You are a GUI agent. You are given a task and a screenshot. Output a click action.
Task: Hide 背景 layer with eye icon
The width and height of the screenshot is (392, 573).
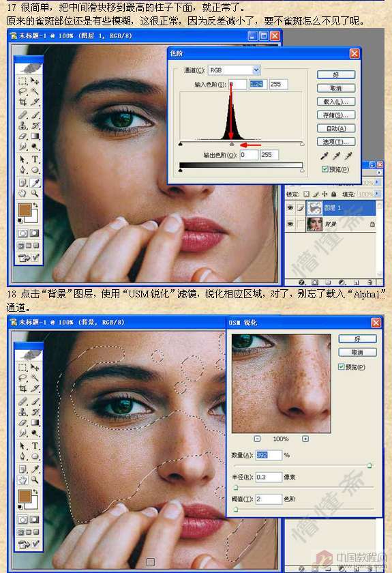[290, 223]
